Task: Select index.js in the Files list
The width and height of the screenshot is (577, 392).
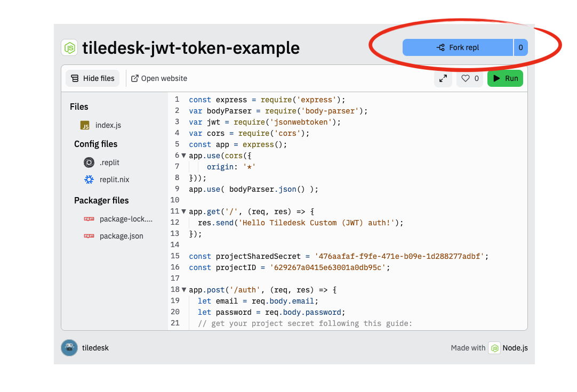Action: click(108, 125)
